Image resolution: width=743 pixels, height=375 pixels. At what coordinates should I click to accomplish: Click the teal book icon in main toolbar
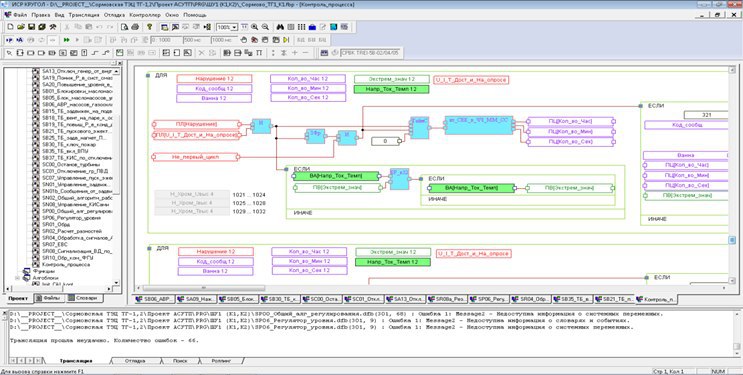click(x=334, y=27)
